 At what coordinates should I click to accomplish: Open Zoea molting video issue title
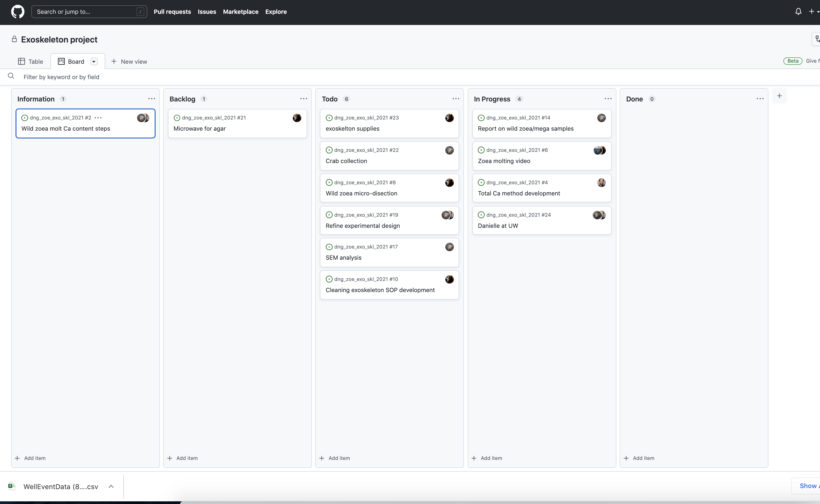(x=504, y=161)
